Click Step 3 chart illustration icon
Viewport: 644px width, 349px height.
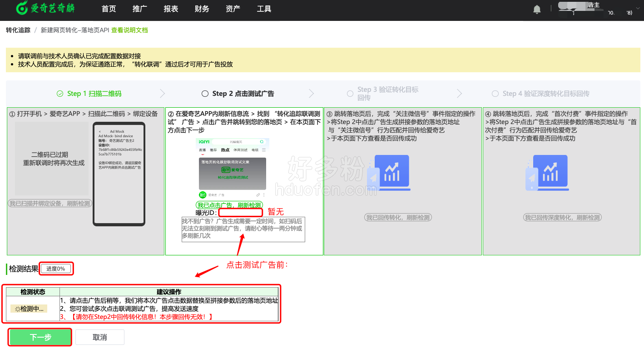coord(390,173)
